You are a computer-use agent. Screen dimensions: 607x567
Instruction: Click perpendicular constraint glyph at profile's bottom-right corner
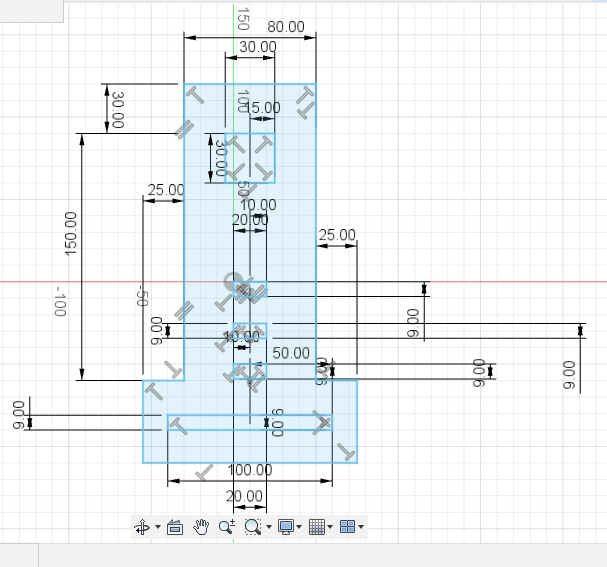tap(346, 452)
